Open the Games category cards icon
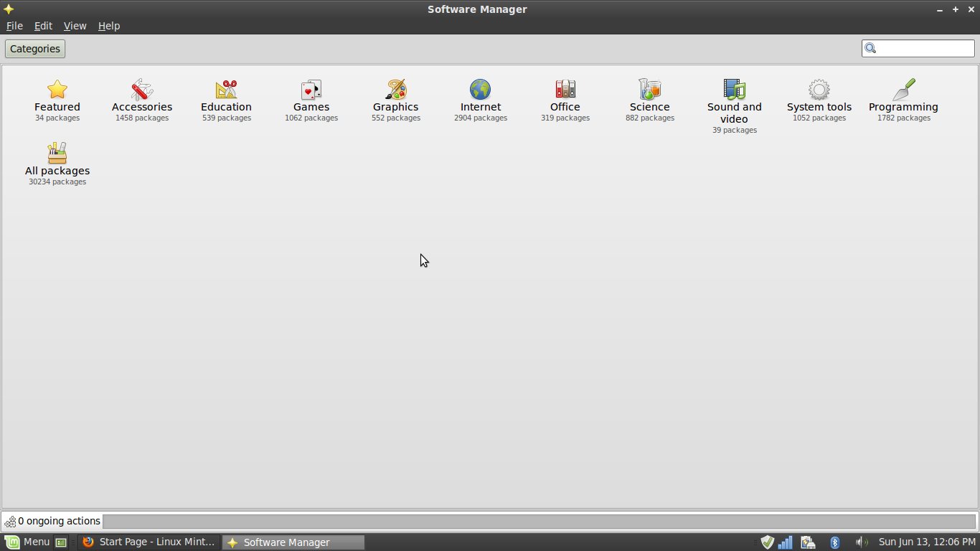Screen dimensions: 980x551 point(311,89)
